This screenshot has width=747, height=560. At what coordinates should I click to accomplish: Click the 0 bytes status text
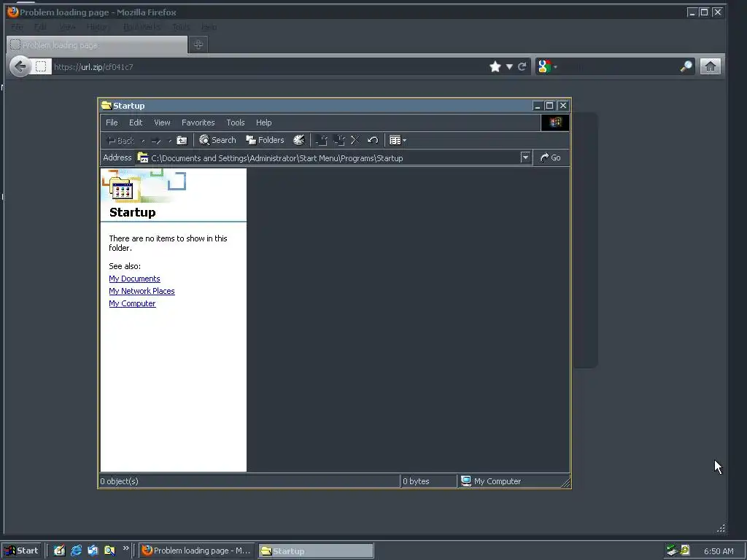[x=416, y=481]
